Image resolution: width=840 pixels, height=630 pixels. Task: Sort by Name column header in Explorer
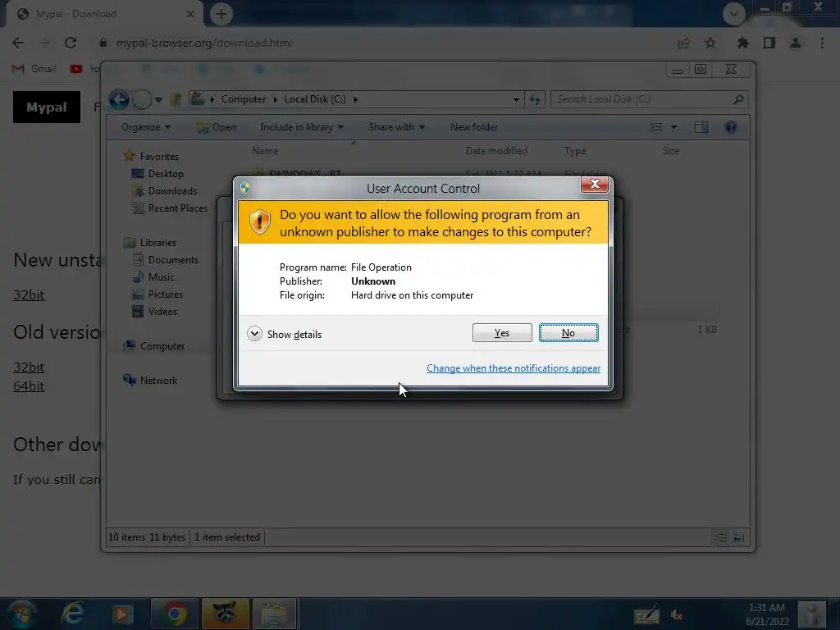point(265,151)
